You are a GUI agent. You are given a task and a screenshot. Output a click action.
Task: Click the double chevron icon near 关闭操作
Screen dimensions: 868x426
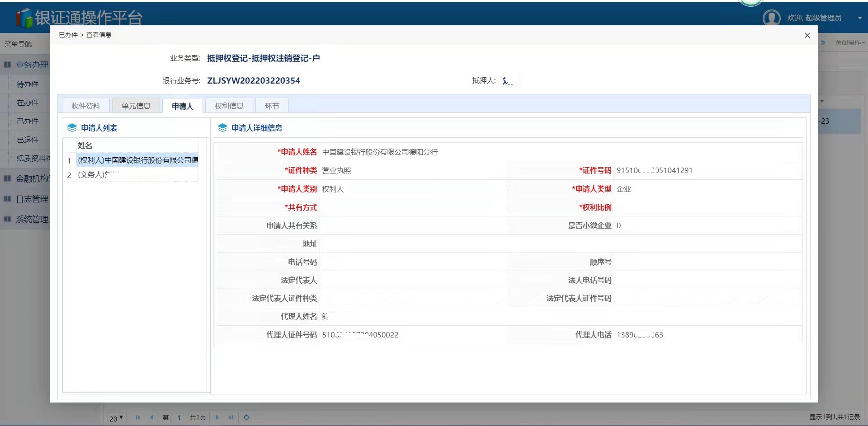click(x=823, y=42)
